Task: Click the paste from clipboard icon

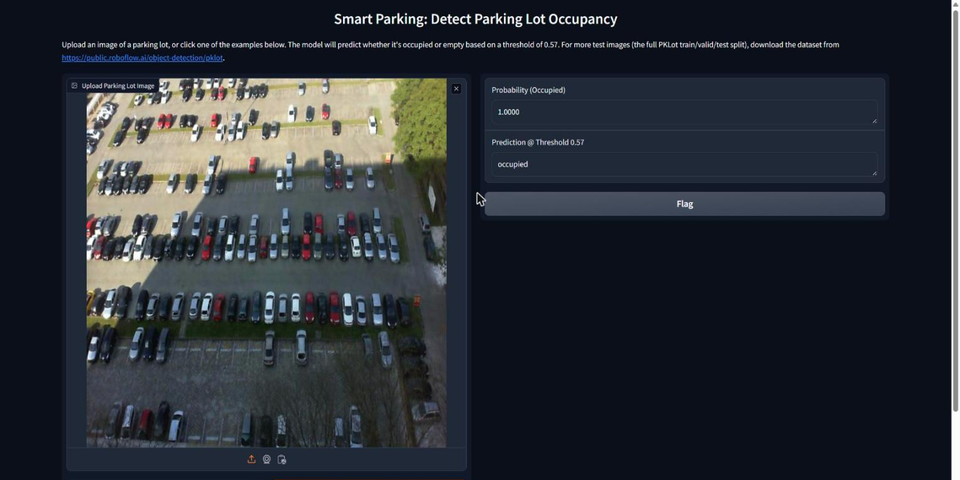Action: (282, 459)
